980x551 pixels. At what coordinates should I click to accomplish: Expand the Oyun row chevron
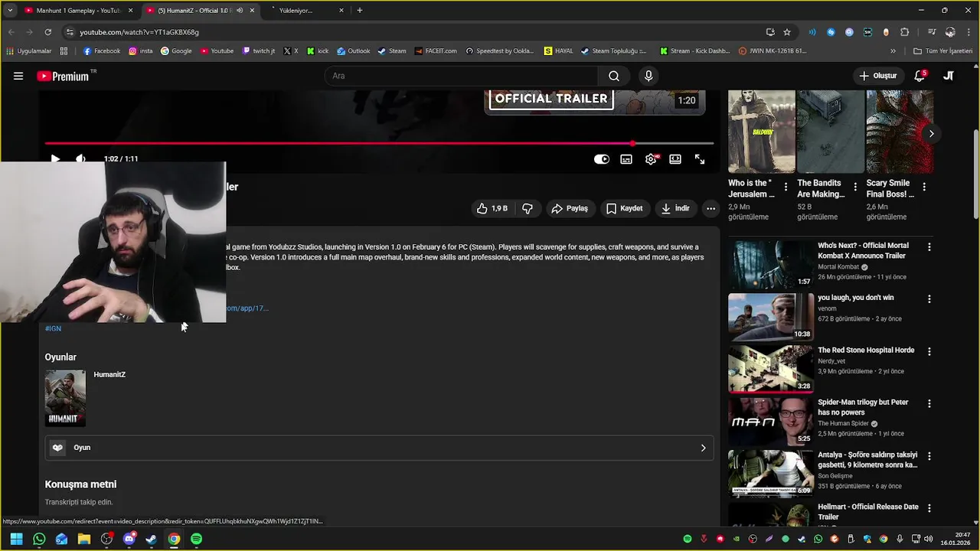[x=703, y=448]
